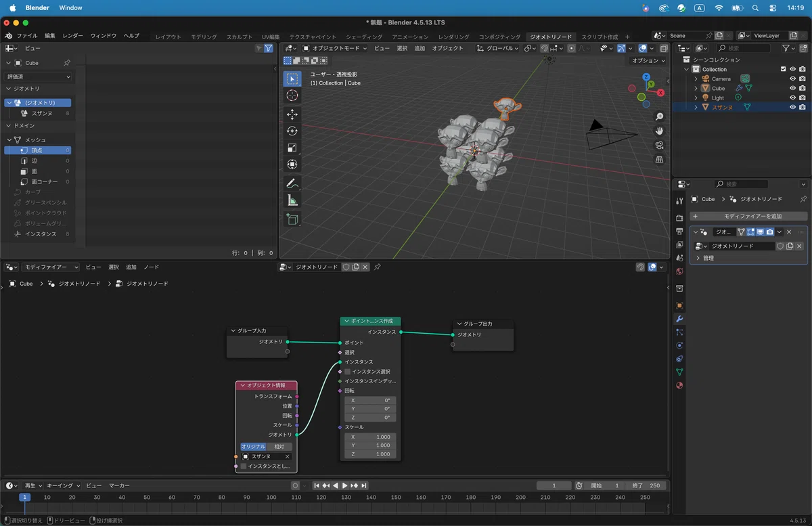
Task: Toggle modifier render visibility camera icon
Action: coord(769,232)
